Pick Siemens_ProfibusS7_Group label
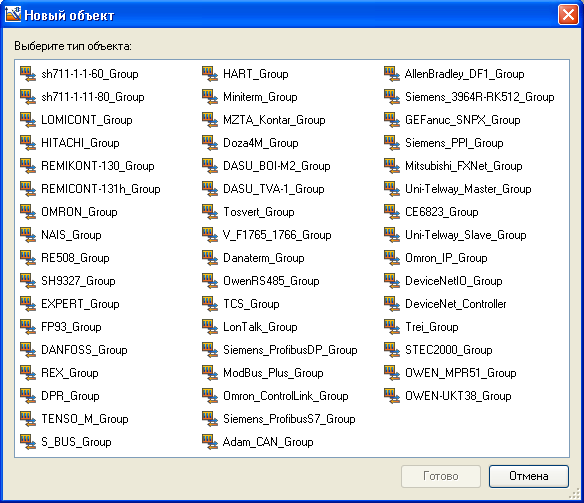This screenshot has width=584, height=503. coord(289,419)
